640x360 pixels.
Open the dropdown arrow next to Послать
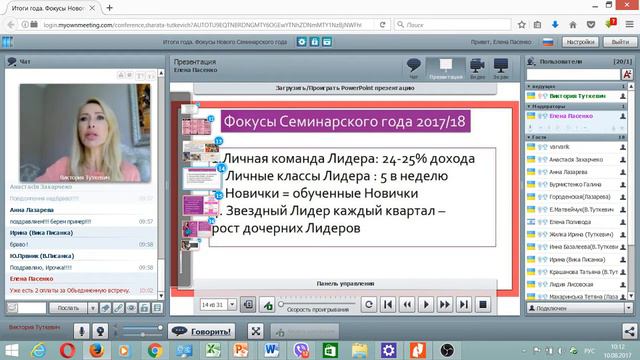(93, 308)
